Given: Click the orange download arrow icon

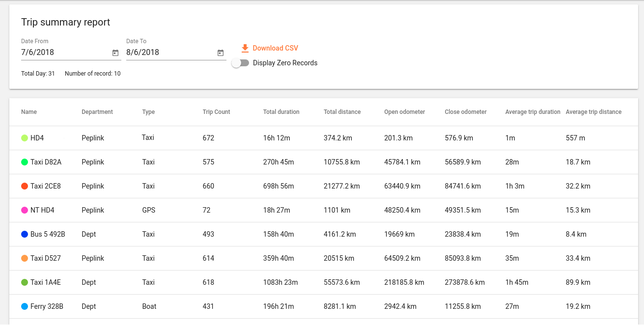Looking at the screenshot, I should click(x=245, y=48).
